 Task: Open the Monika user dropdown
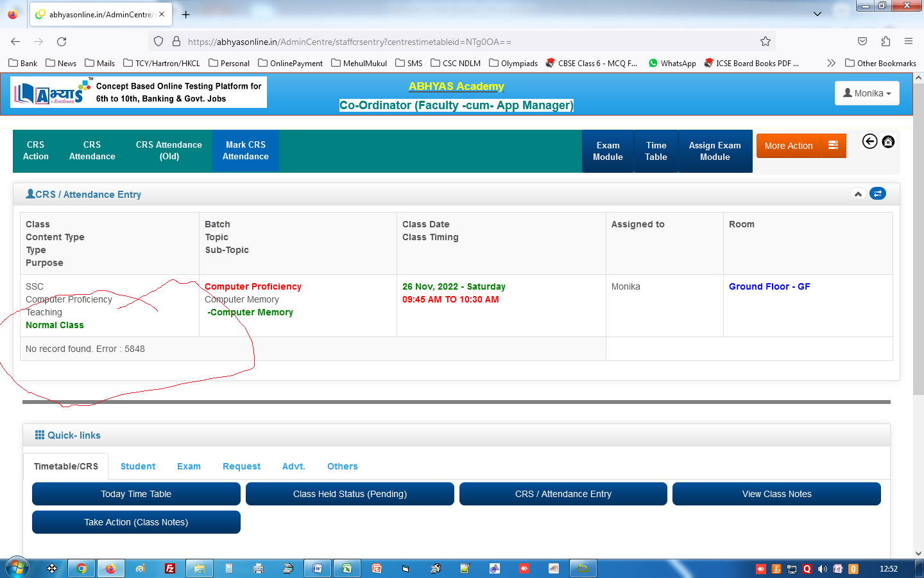click(x=866, y=93)
